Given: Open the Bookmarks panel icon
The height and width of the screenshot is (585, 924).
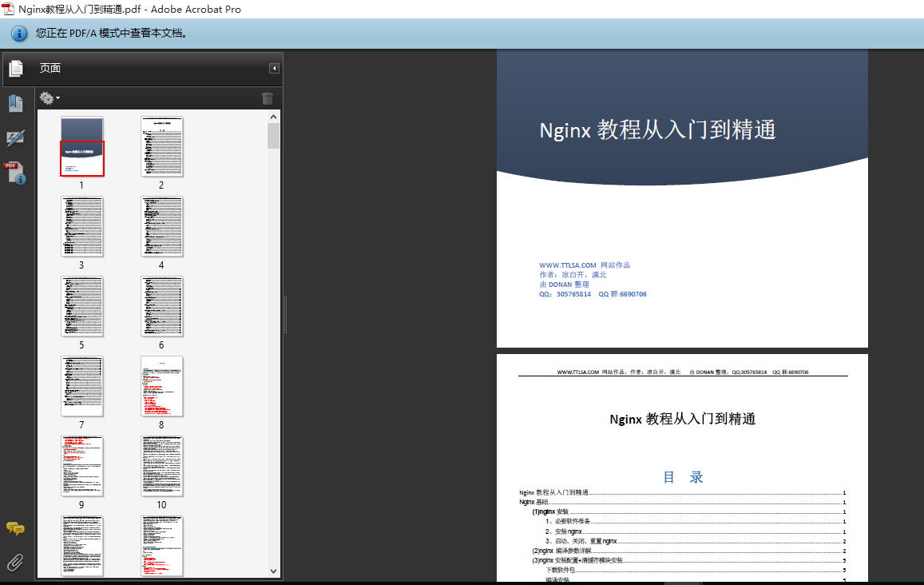Looking at the screenshot, I should (16, 104).
